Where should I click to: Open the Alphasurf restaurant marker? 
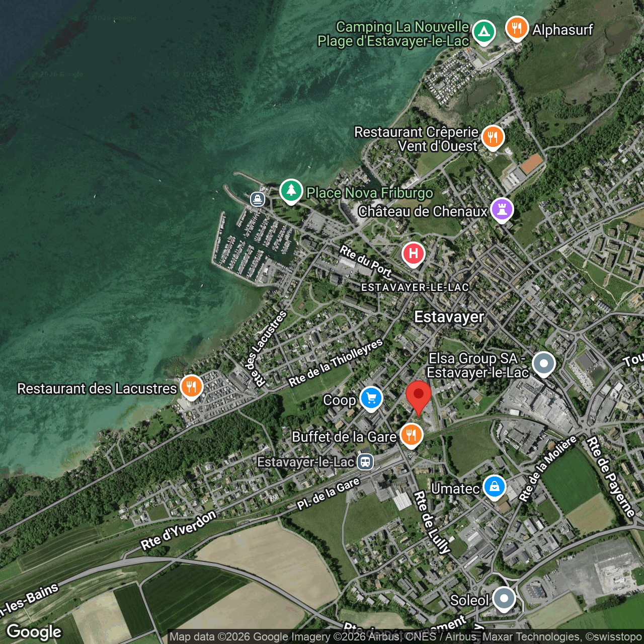point(517,28)
